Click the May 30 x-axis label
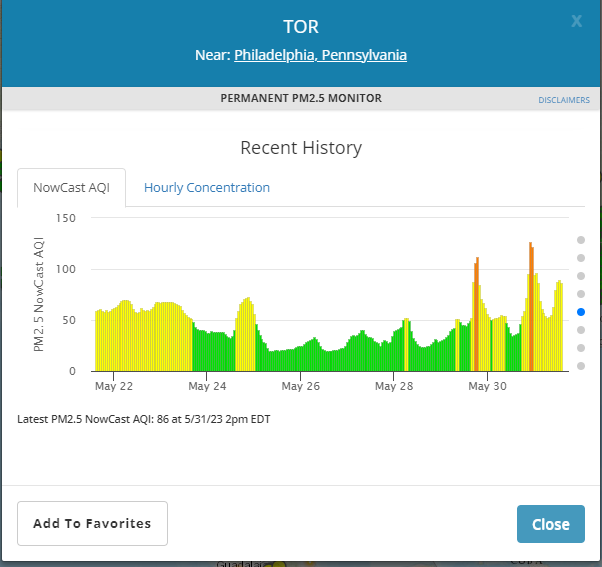 487,386
